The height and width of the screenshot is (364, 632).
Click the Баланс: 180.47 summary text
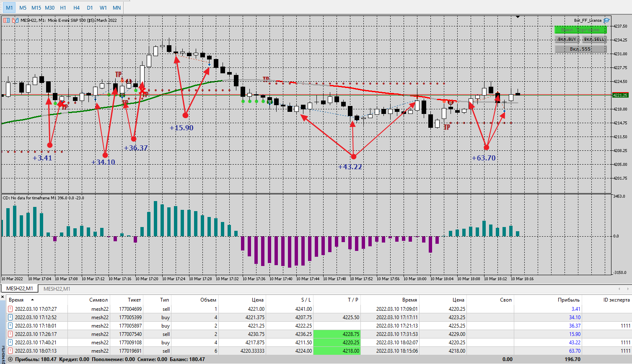[x=187, y=359]
